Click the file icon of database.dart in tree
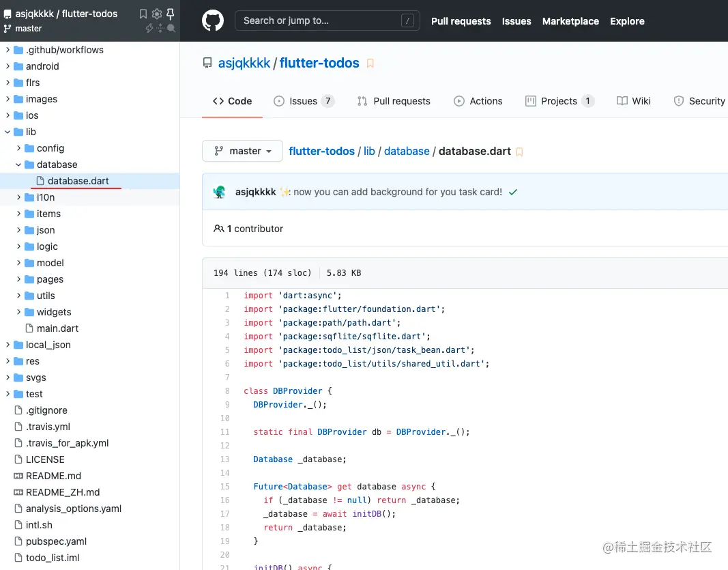The height and width of the screenshot is (570, 728). pos(40,181)
